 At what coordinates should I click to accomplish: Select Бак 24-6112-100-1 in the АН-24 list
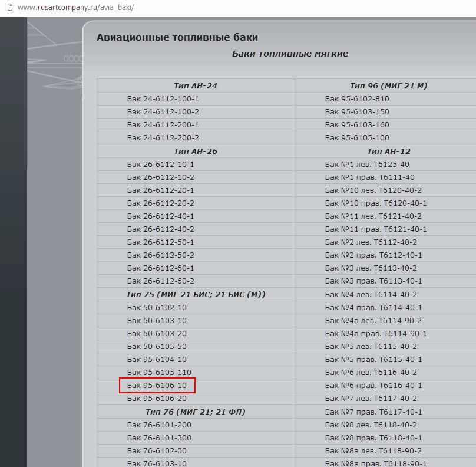[x=163, y=99]
